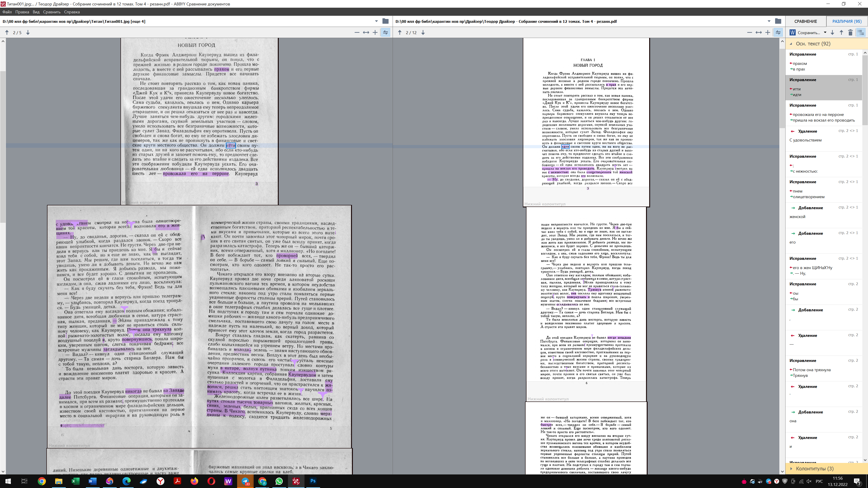Click highlighted word итти in left document
868x488 pixels.
pos(231,145)
